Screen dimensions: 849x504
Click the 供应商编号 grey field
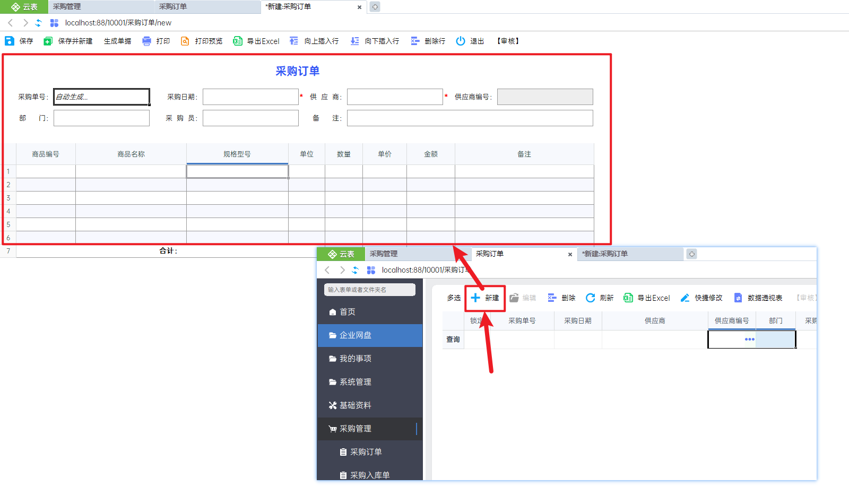pos(545,97)
